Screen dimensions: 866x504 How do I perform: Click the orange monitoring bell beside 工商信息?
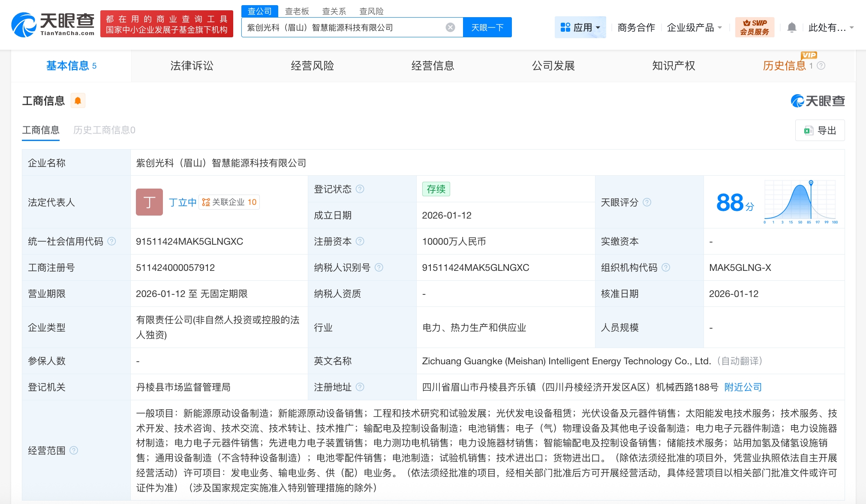point(78,101)
